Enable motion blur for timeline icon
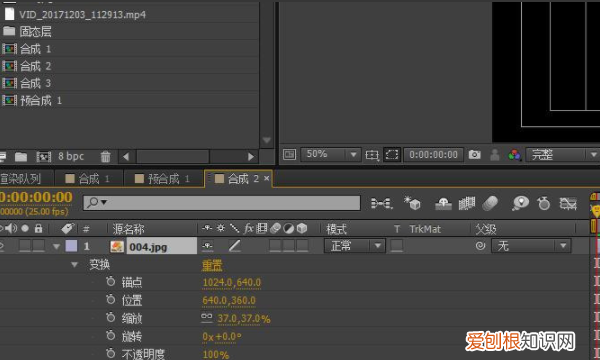This screenshot has width=600, height=360. pos(490,203)
